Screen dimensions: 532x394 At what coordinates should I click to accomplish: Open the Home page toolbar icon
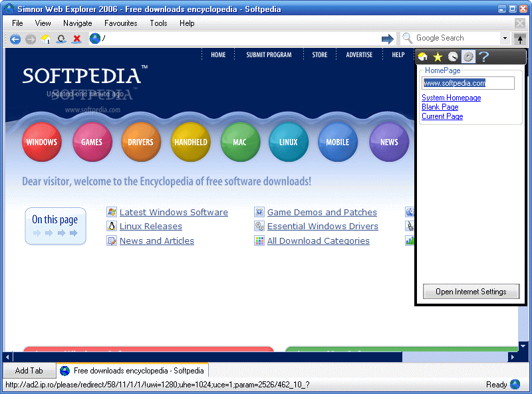(46, 39)
